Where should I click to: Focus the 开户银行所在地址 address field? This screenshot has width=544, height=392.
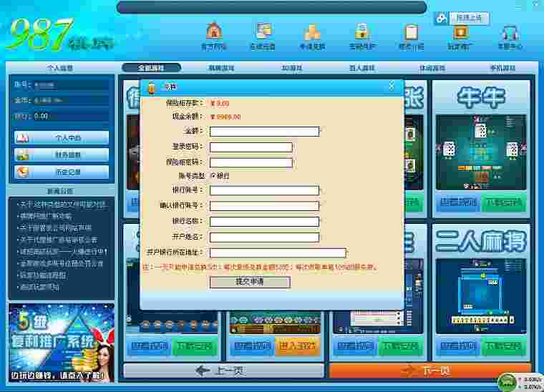click(278, 253)
